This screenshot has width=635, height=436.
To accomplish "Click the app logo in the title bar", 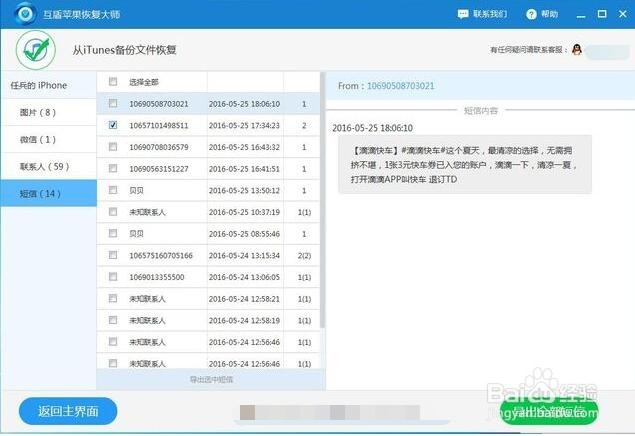I will tap(26, 14).
